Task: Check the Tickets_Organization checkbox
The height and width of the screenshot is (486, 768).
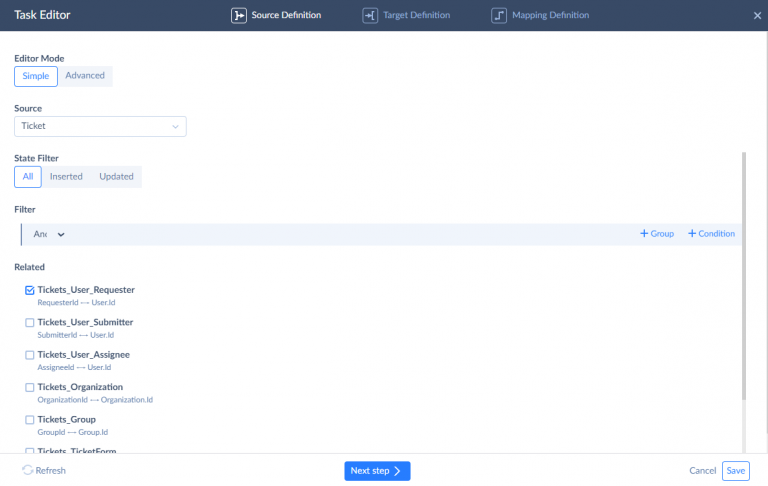Action: (29, 387)
